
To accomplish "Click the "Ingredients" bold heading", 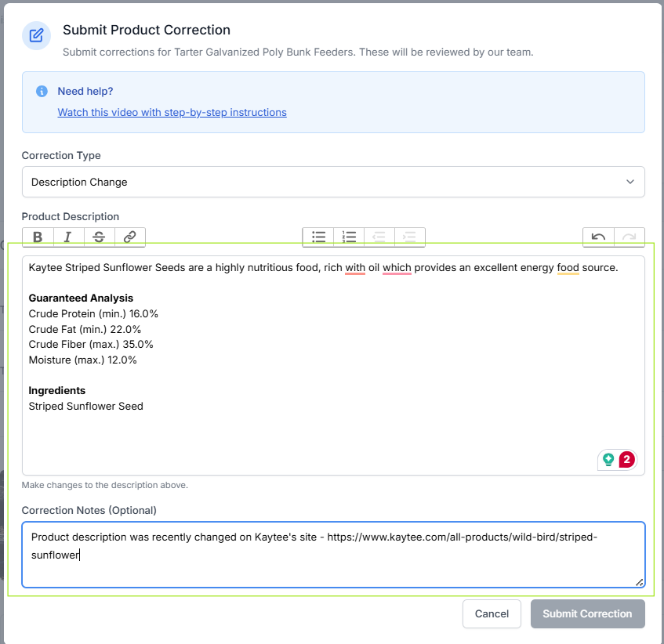I will coord(56,390).
